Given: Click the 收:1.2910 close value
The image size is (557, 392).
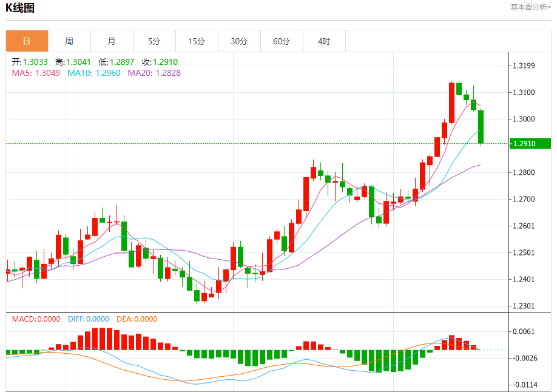Looking at the screenshot, I should click(x=160, y=62).
